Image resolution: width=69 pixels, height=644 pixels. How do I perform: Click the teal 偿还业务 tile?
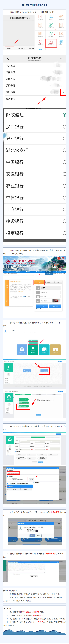tap(44, 350)
